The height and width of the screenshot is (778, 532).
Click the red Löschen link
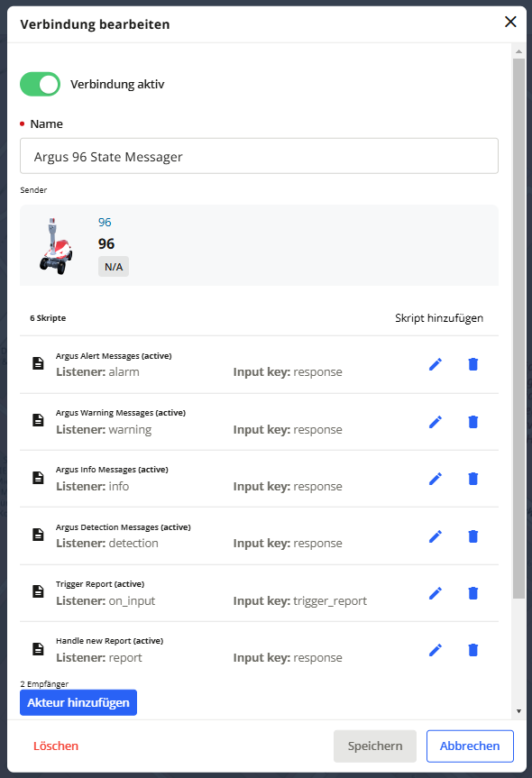click(x=56, y=746)
